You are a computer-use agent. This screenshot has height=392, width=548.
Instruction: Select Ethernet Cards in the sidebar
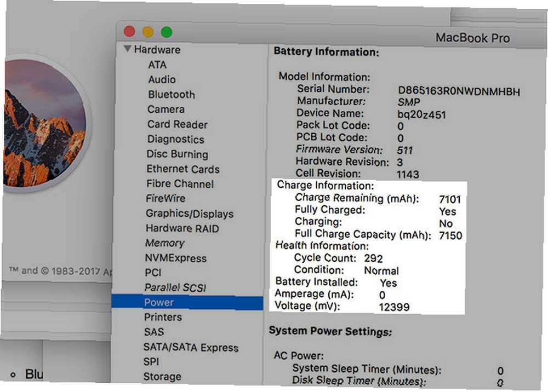pos(183,169)
